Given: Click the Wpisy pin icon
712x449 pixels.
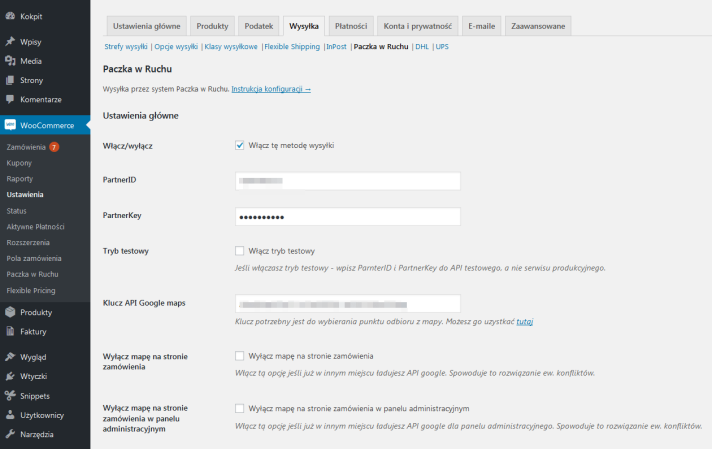Looking at the screenshot, I should 10,42.
